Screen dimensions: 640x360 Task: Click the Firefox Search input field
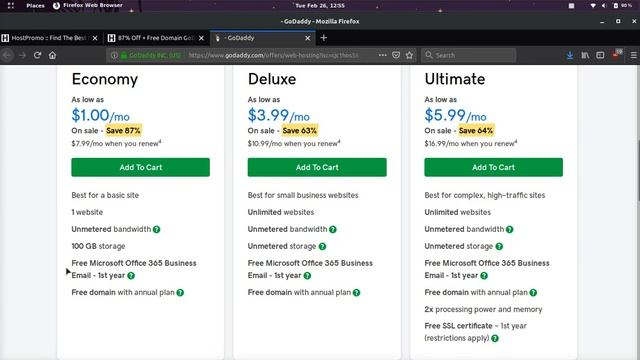pyautogui.click(x=469, y=55)
